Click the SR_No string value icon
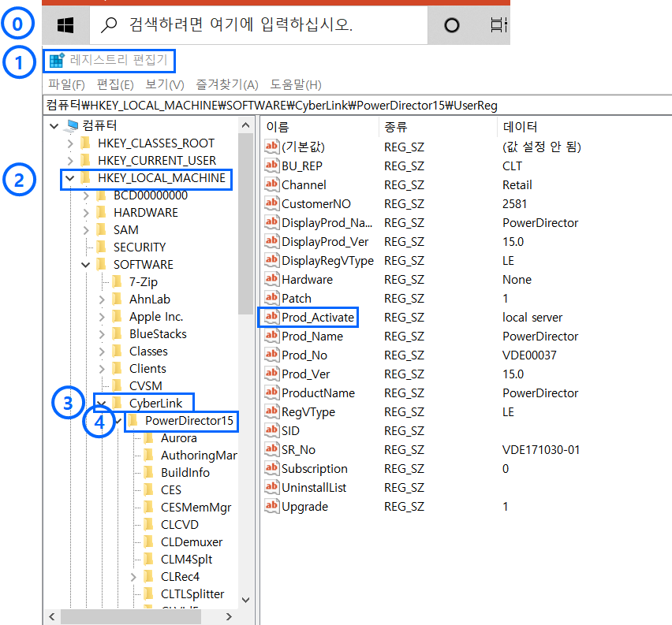Screen dimensions: 672x625 tap(271, 449)
